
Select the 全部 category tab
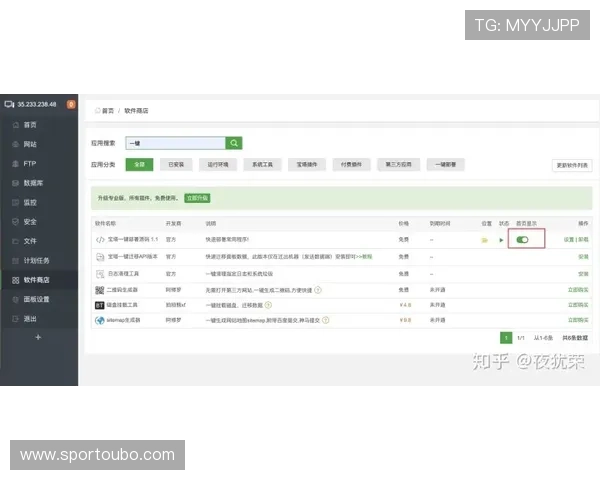[x=139, y=165]
